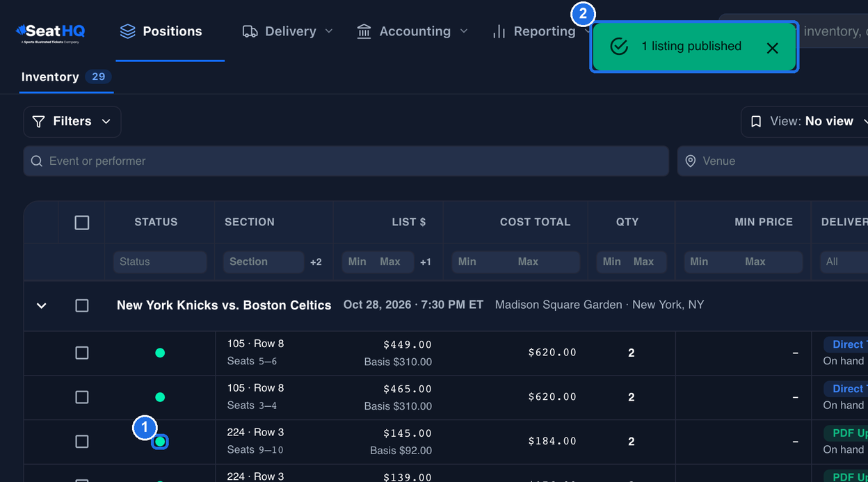Click the Status filter field
Image resolution: width=868 pixels, height=482 pixels.
[160, 262]
